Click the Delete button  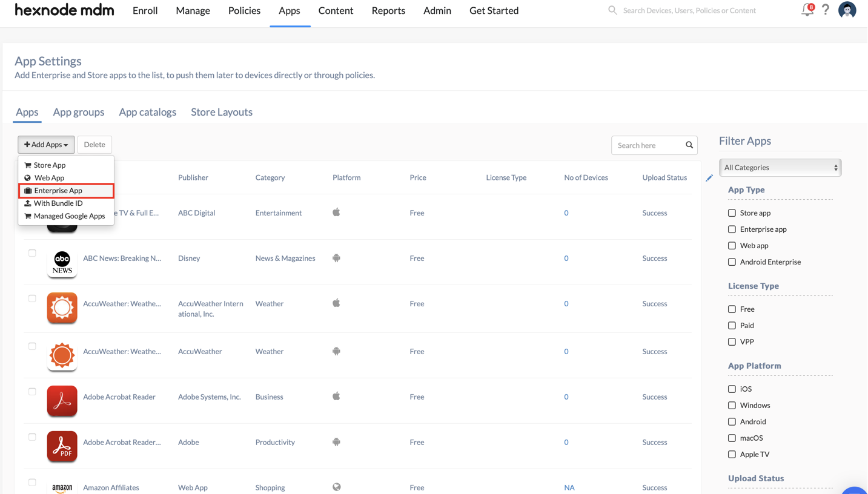click(x=94, y=145)
